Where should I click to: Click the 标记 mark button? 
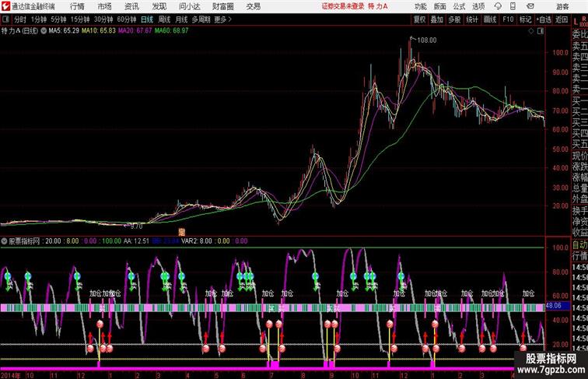coord(525,19)
